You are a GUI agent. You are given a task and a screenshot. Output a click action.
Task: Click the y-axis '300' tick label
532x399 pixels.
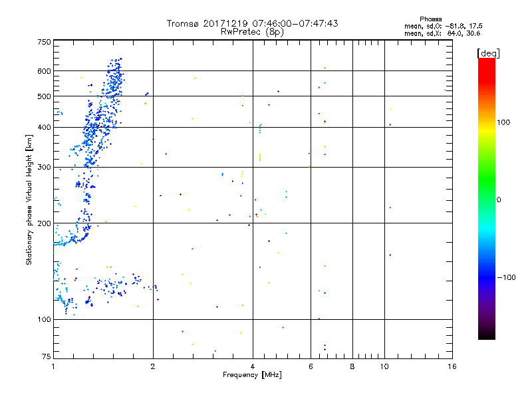(x=44, y=168)
